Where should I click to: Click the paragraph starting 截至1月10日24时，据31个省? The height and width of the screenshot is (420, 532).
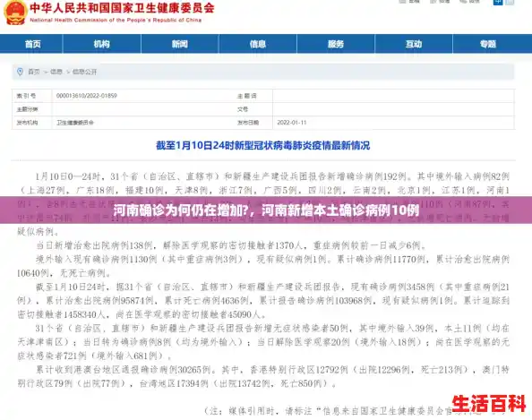pyautogui.click(x=263, y=301)
